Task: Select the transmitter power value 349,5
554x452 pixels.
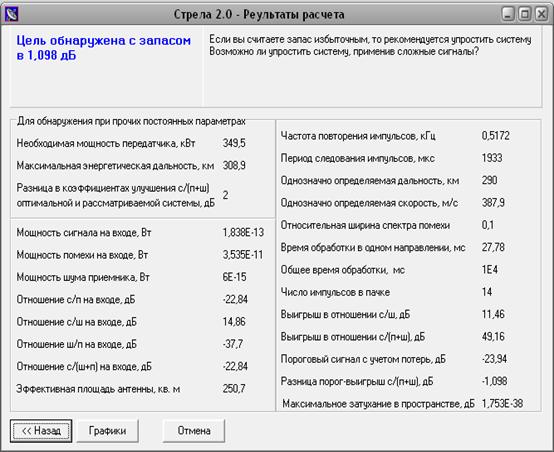Action: (234, 143)
